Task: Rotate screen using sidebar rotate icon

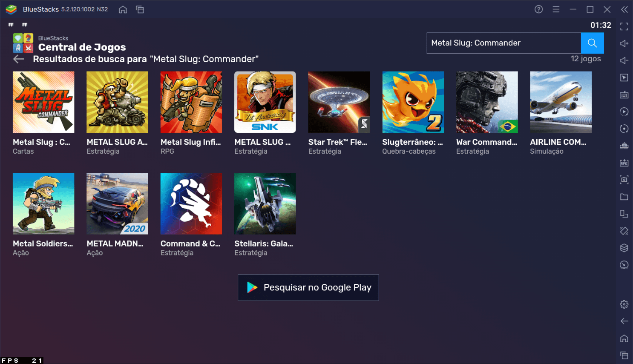Action: point(624,231)
